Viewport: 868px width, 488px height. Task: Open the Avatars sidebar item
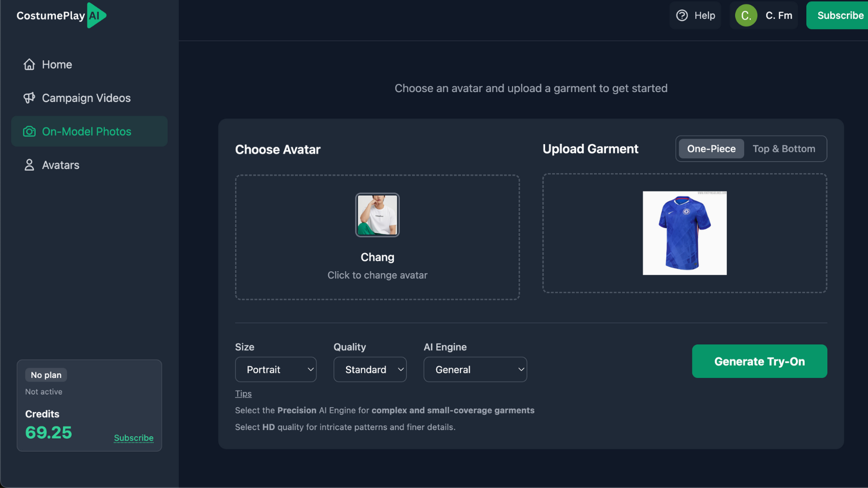(x=60, y=165)
